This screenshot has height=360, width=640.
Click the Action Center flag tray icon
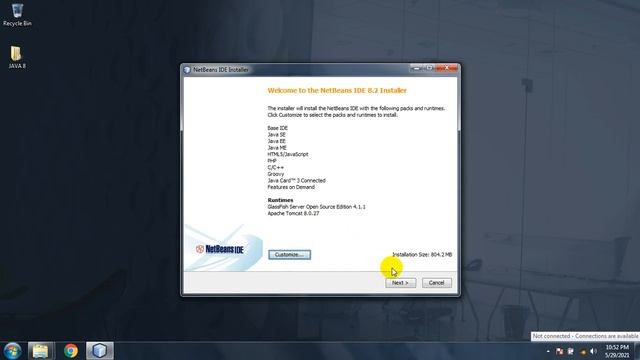click(560, 351)
